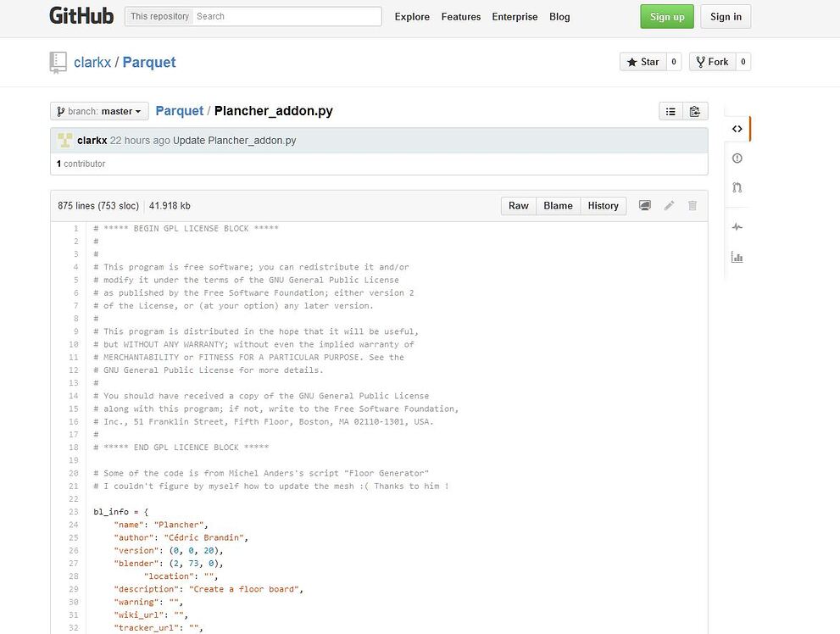Open file History
Image resolution: width=840 pixels, height=634 pixels.
point(604,206)
